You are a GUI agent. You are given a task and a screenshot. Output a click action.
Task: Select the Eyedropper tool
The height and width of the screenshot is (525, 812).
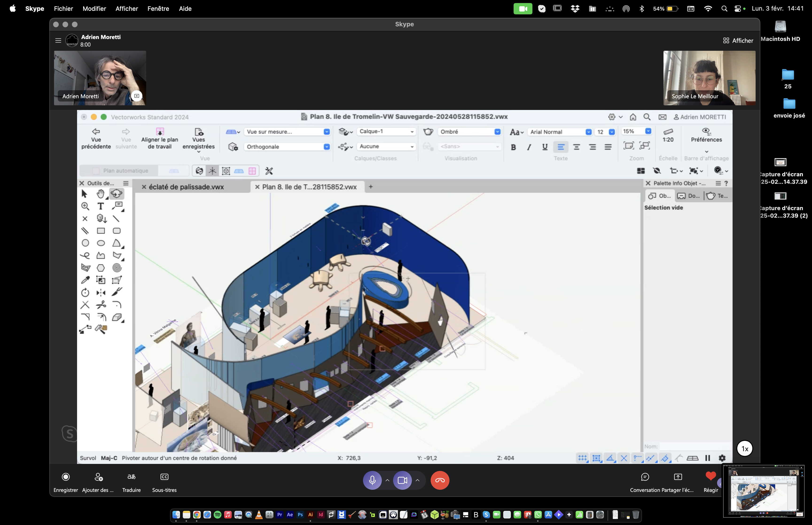(85, 280)
